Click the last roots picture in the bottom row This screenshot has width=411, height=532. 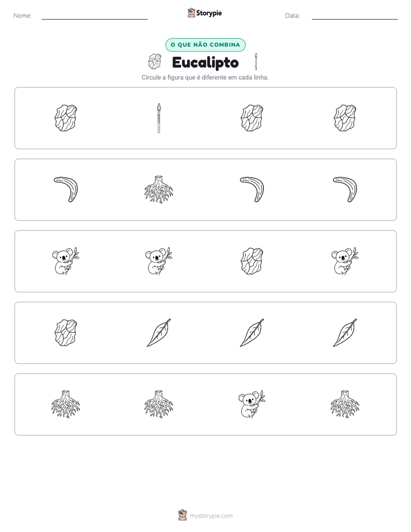point(345,404)
